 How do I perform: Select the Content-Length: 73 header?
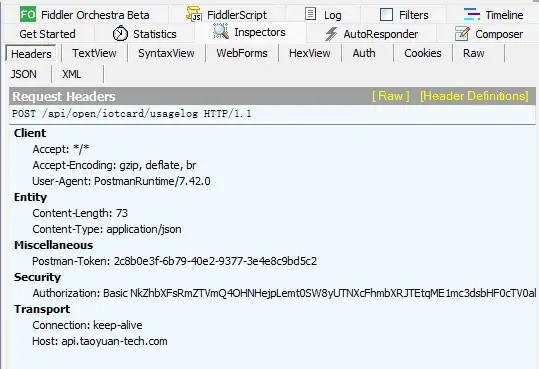pyautogui.click(x=80, y=213)
